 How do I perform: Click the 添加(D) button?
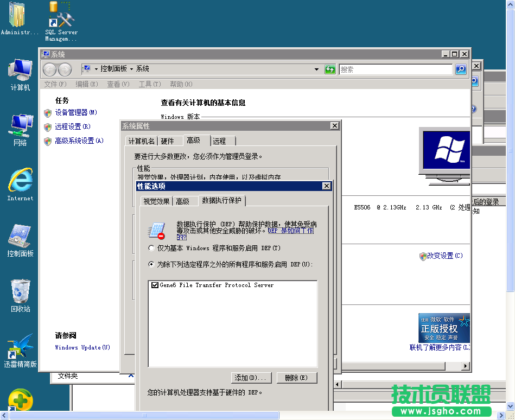pyautogui.click(x=251, y=378)
